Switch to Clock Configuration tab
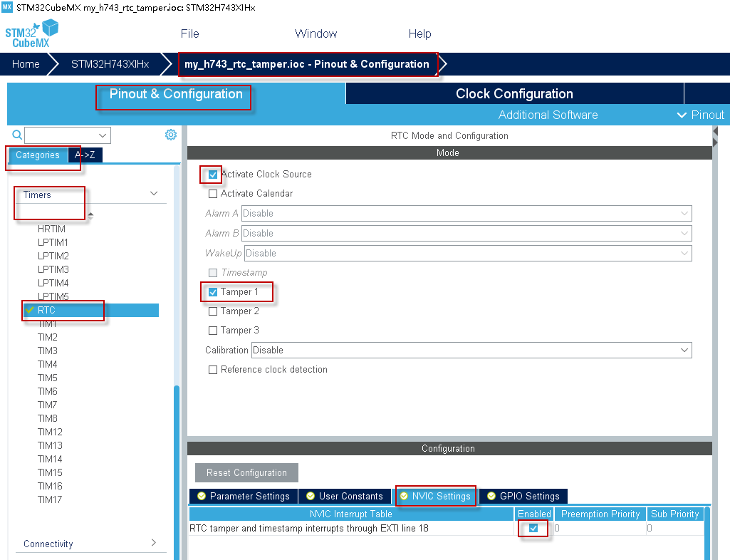This screenshot has width=730, height=560. [514, 93]
